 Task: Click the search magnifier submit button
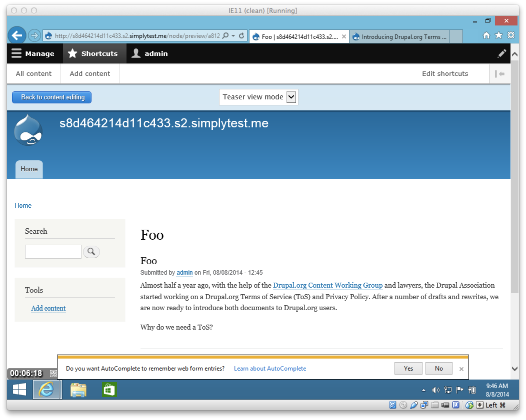pos(91,252)
